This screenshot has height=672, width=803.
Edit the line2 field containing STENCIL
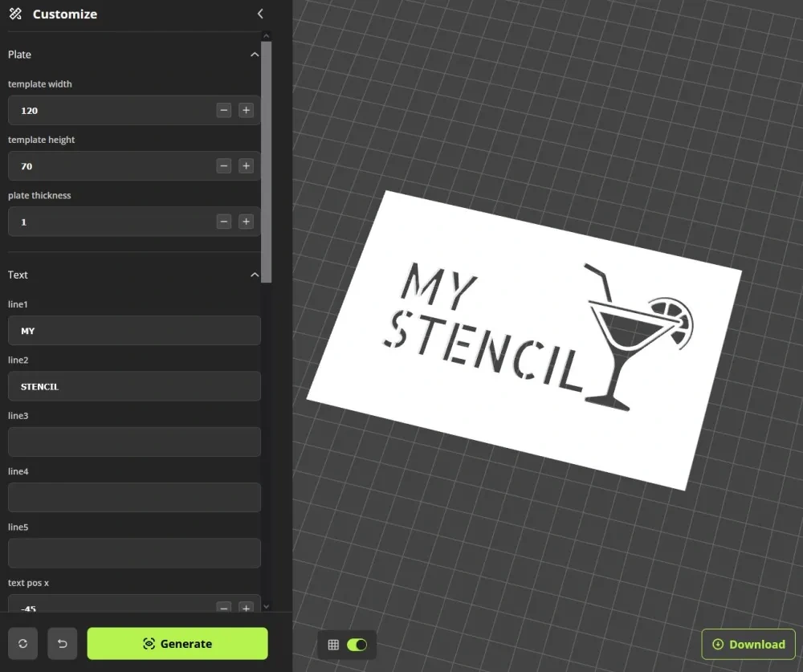tap(134, 386)
